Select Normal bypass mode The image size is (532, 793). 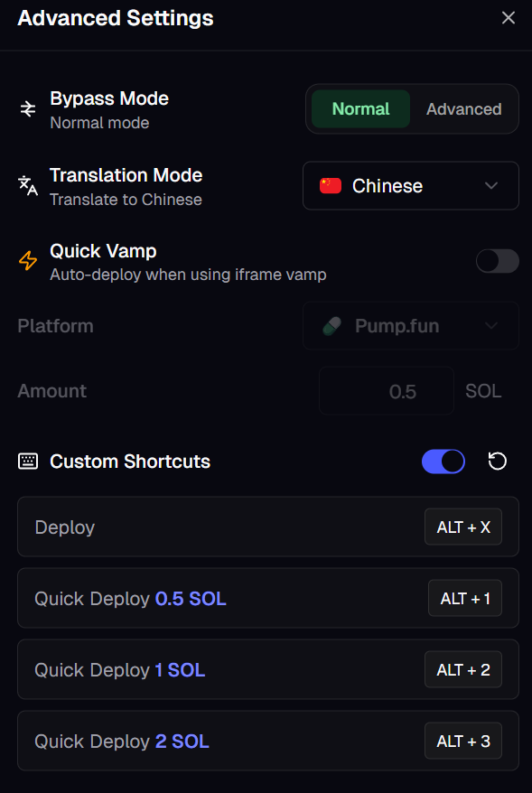tap(360, 108)
